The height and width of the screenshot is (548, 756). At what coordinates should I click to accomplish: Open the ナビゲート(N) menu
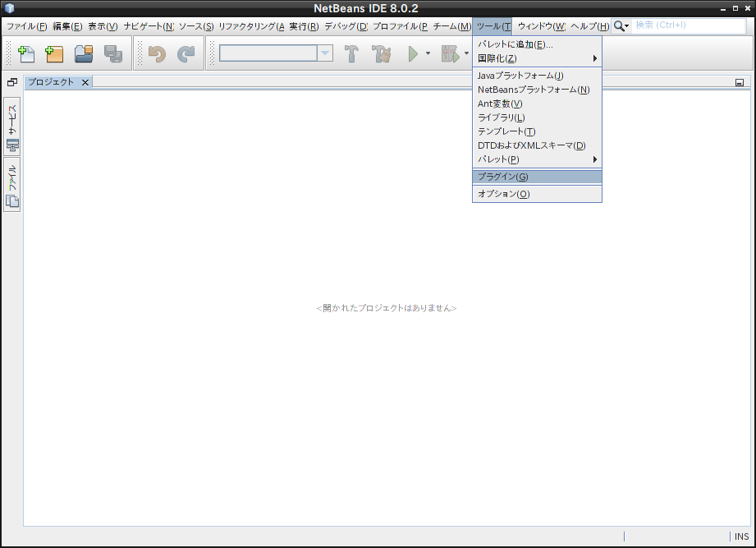(149, 26)
